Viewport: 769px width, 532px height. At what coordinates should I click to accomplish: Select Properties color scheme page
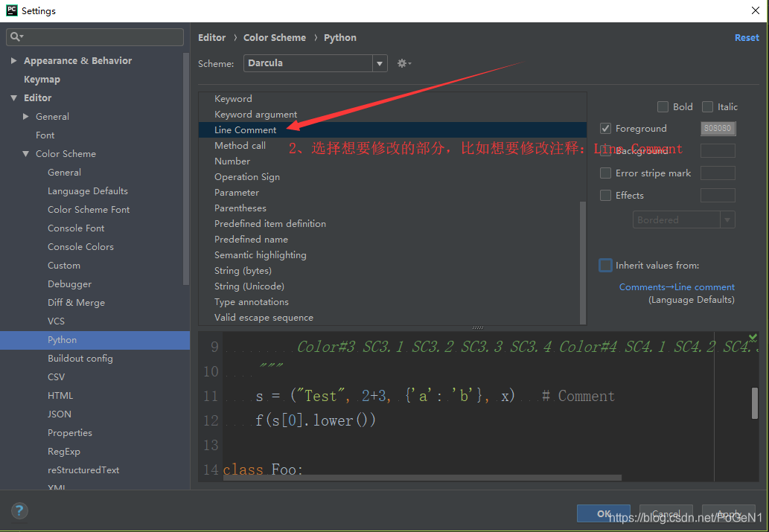click(x=70, y=433)
